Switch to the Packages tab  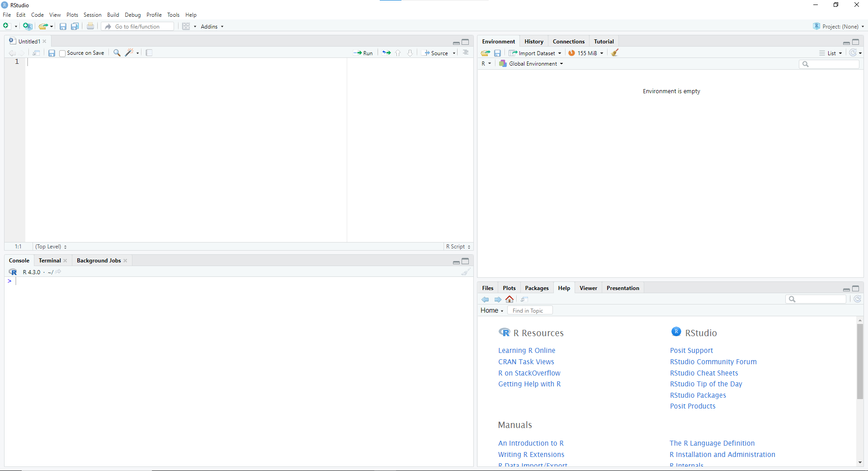[537, 288]
